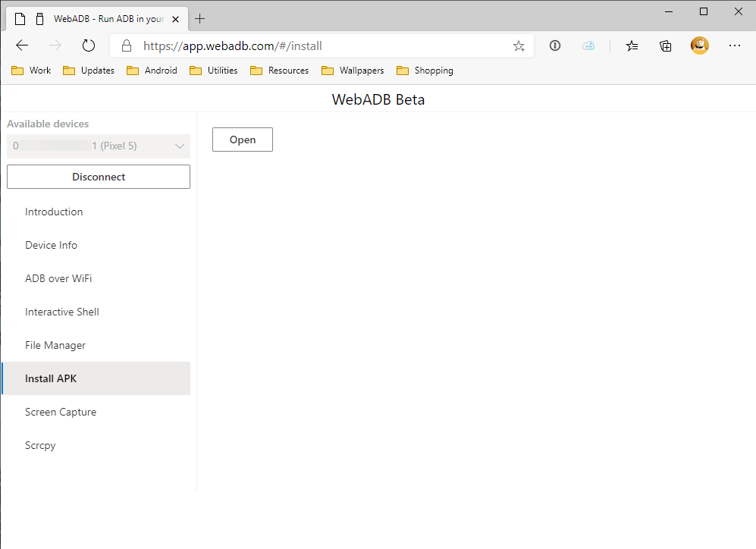Minimize the browser window

669,11
